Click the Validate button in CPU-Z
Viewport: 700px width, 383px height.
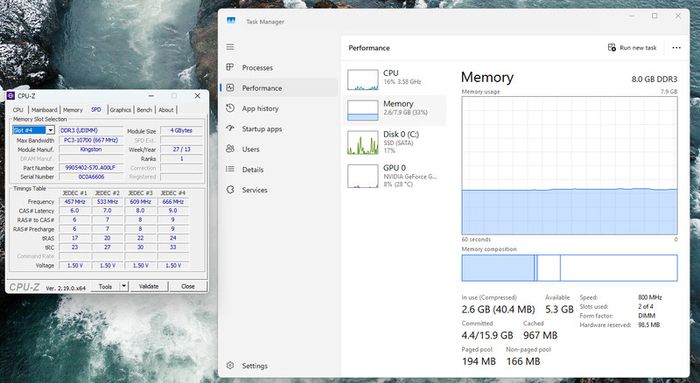[x=149, y=286]
